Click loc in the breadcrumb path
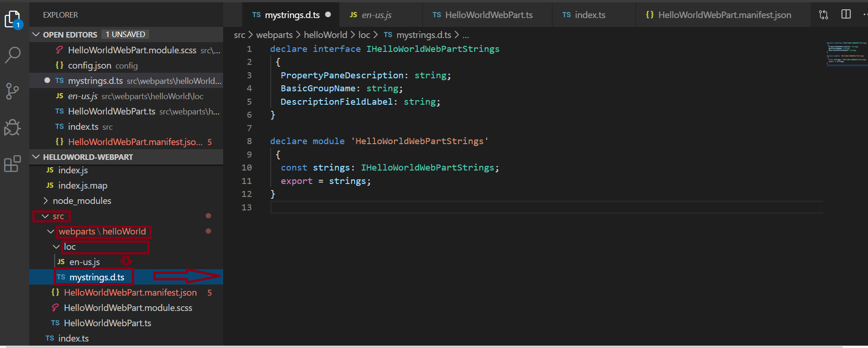The width and height of the screenshot is (868, 348). (x=364, y=35)
